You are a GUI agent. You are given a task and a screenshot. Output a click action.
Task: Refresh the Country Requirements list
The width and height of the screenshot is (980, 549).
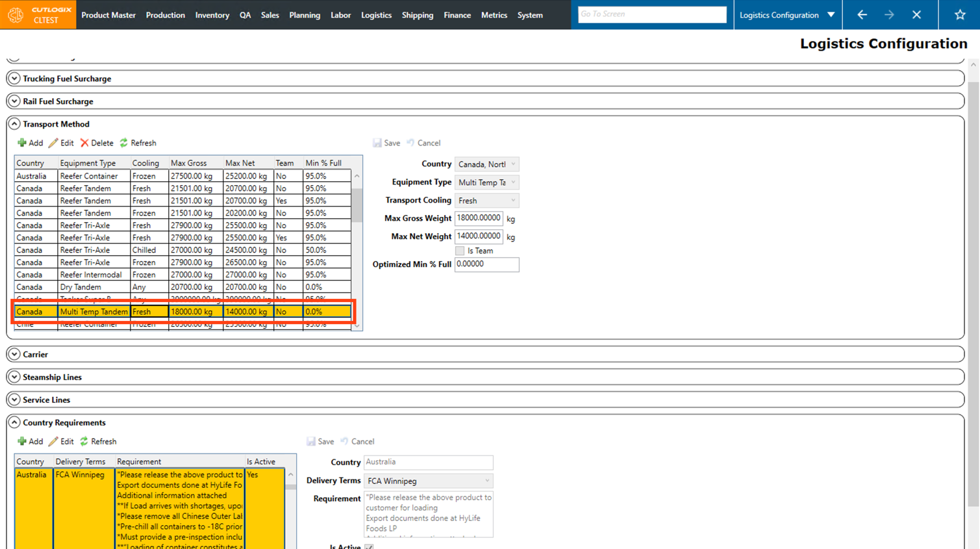98,442
